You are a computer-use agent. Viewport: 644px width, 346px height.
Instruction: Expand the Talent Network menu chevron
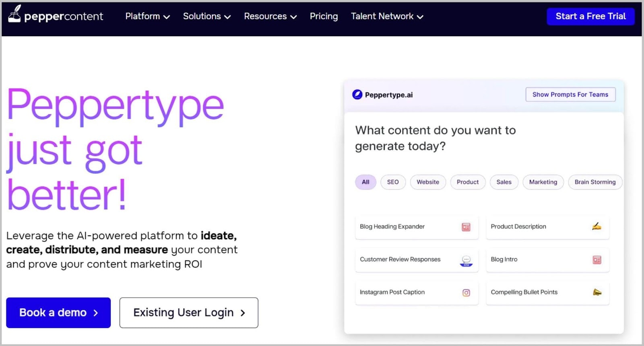(420, 17)
